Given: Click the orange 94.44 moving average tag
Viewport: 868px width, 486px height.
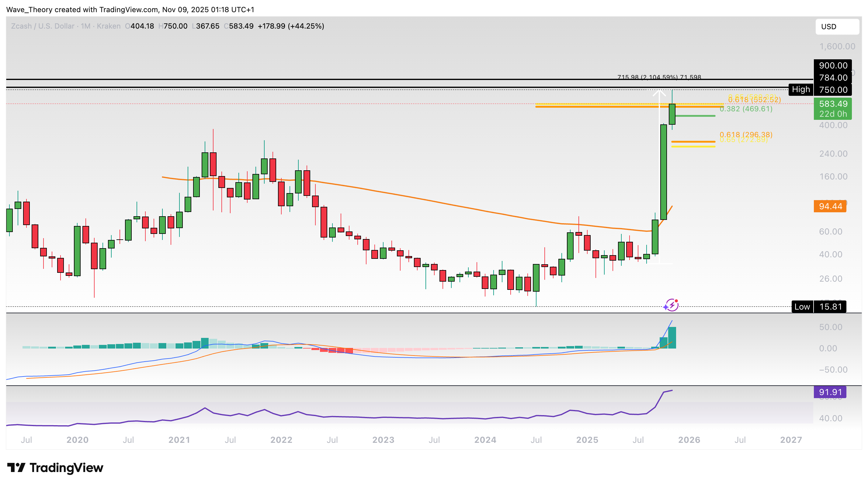Looking at the screenshot, I should [x=830, y=206].
